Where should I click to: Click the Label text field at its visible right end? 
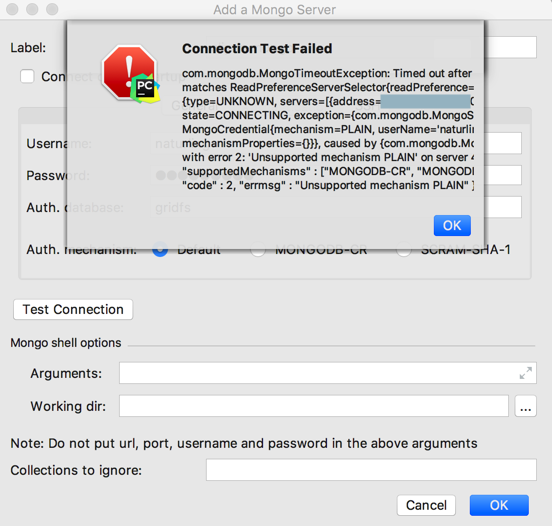510,47
